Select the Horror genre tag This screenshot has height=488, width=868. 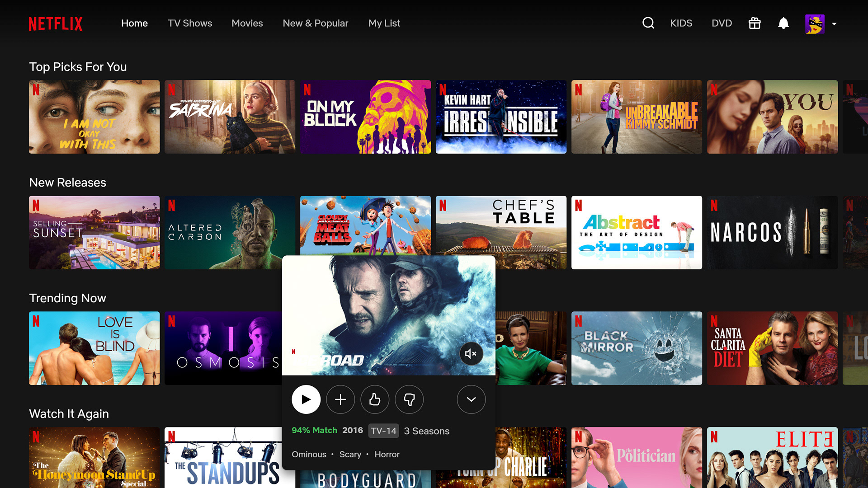387,455
